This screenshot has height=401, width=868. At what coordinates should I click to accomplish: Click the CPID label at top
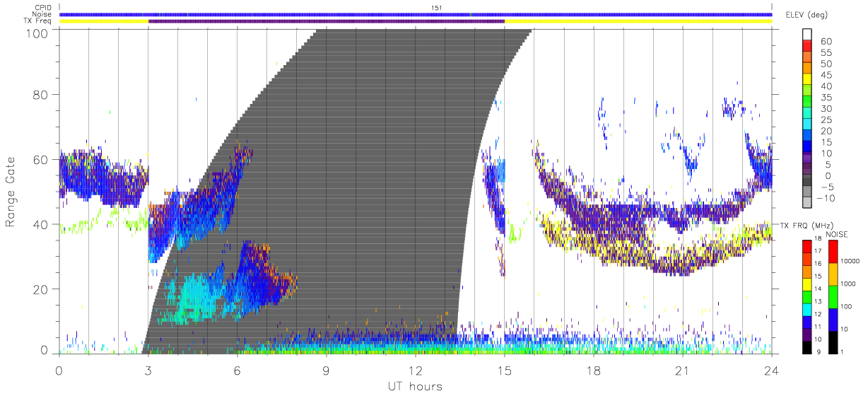coord(43,8)
